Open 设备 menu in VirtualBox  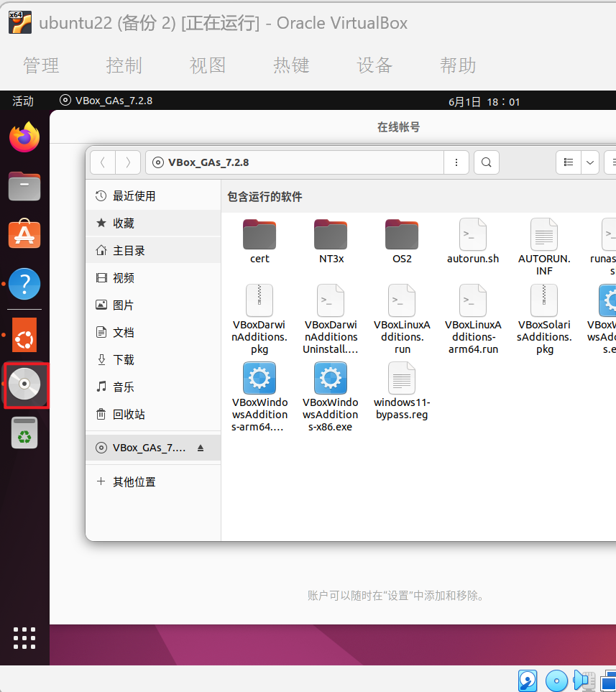(374, 65)
